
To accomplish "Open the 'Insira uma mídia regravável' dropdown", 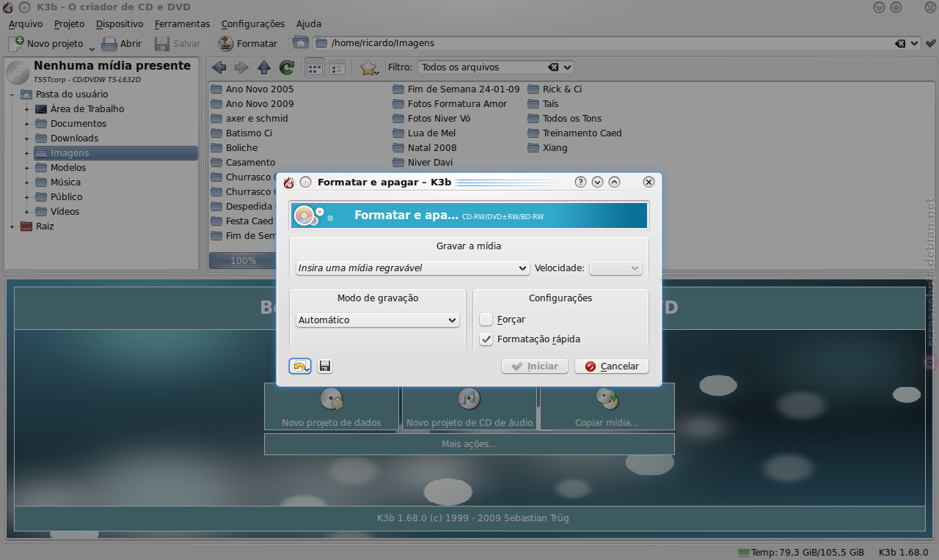I will (412, 268).
